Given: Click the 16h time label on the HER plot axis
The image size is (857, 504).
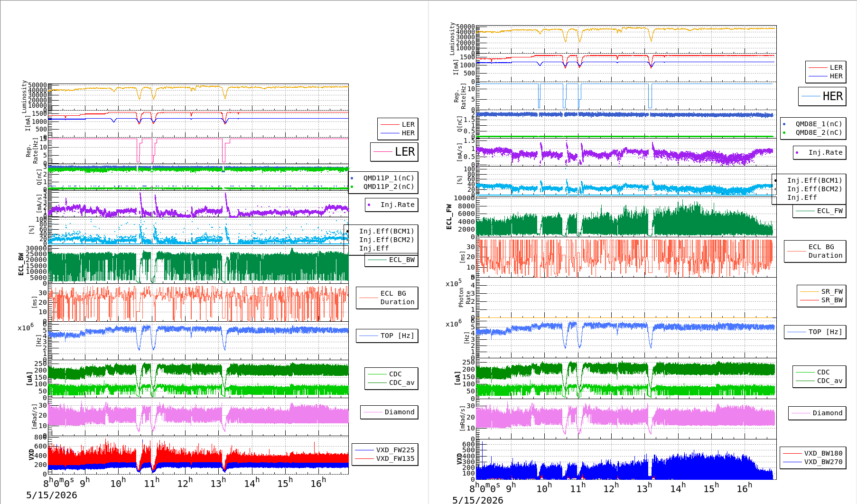Looking at the screenshot, I should (744, 488).
